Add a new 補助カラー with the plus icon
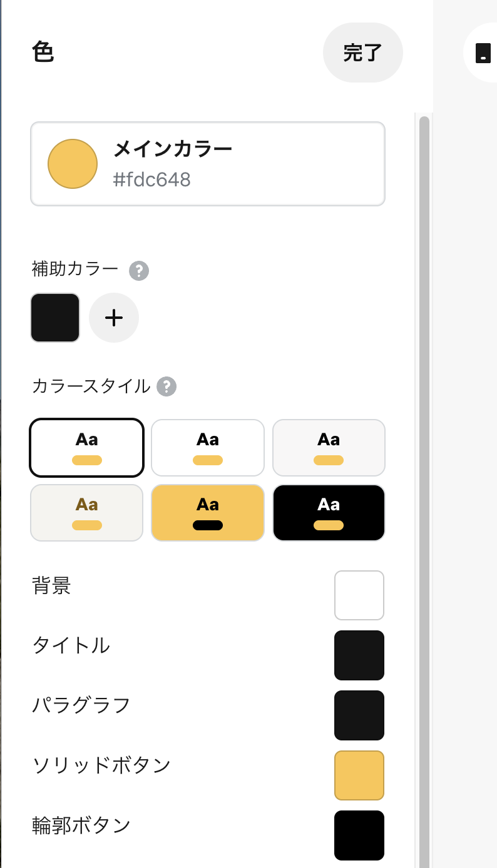This screenshot has height=868, width=497. coord(114,318)
